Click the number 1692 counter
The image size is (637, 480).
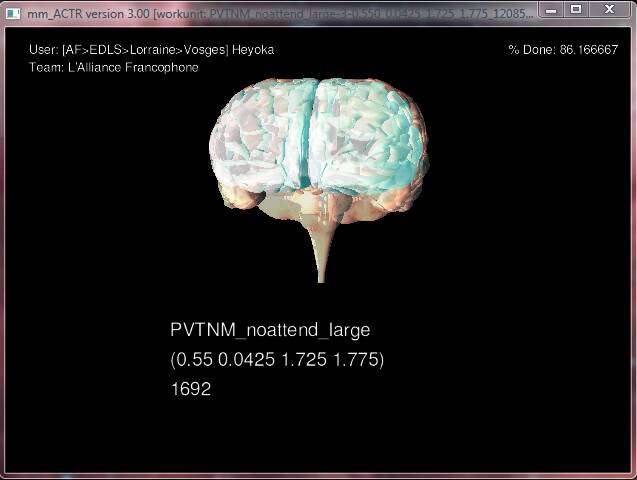(x=191, y=389)
